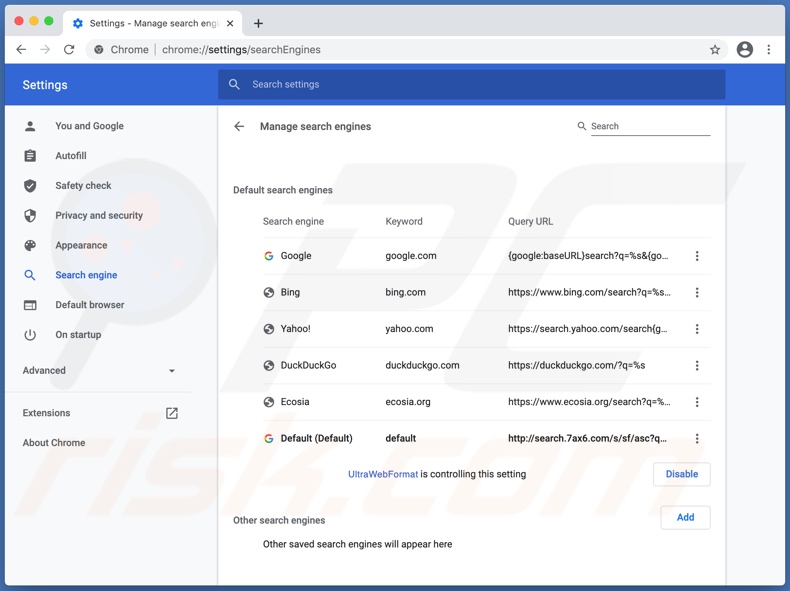The height and width of the screenshot is (591, 790).
Task: Go back using arrow beside Manage search engines
Action: (x=239, y=126)
